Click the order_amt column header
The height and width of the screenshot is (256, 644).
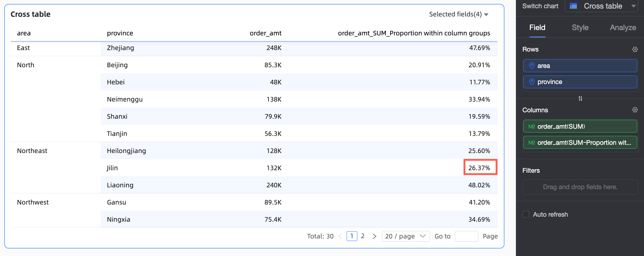265,33
